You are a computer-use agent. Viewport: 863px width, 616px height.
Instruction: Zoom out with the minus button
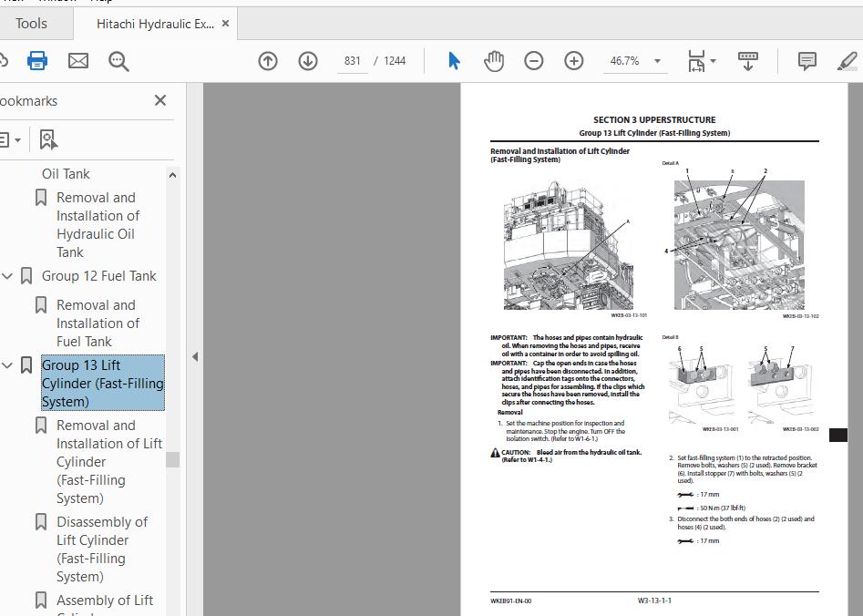point(534,61)
